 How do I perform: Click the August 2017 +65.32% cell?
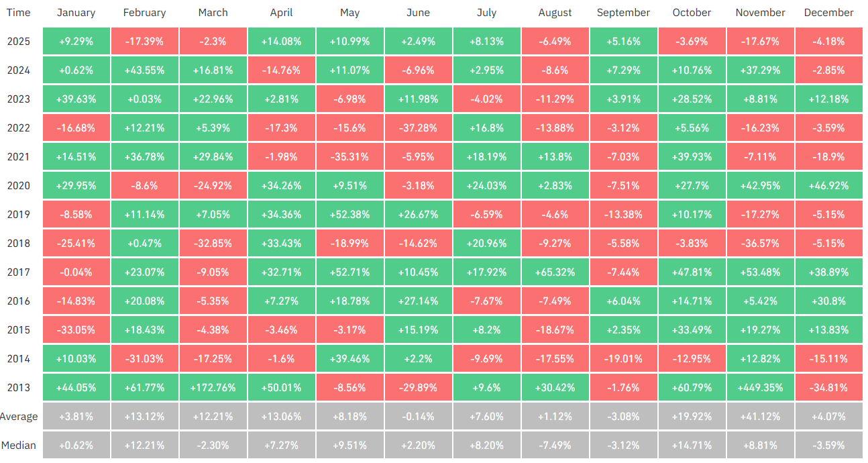(x=555, y=272)
